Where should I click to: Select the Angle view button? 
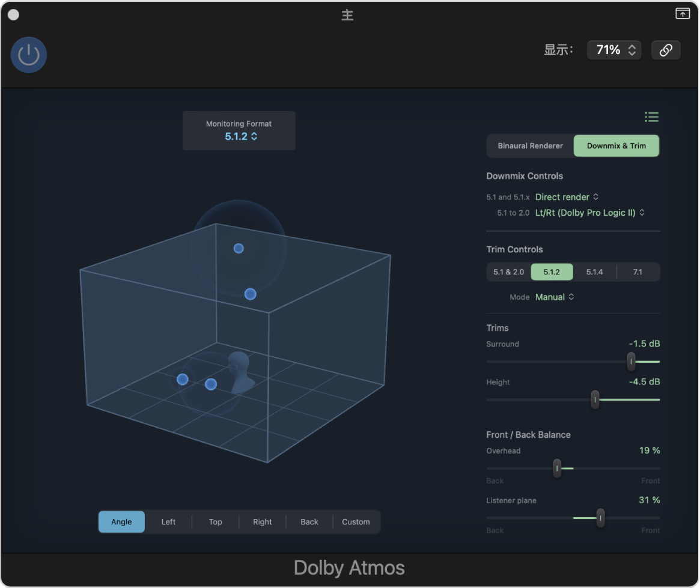pyautogui.click(x=121, y=522)
